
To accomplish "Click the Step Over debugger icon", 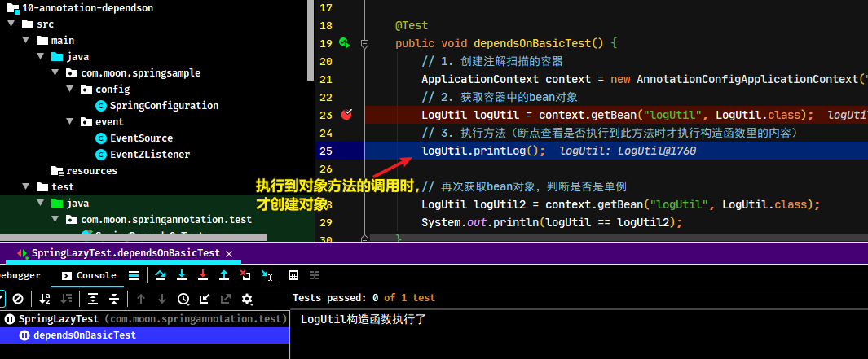I will (161, 275).
